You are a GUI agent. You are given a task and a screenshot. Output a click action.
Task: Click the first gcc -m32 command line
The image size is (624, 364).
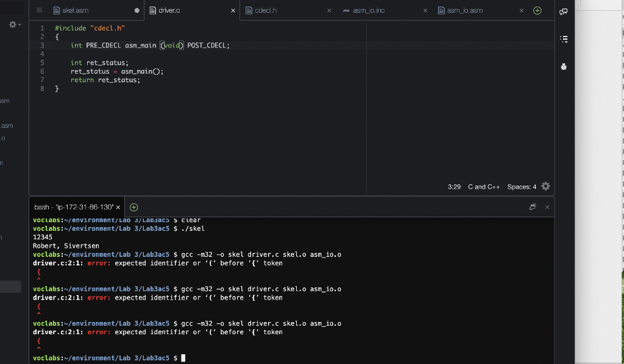click(x=261, y=254)
